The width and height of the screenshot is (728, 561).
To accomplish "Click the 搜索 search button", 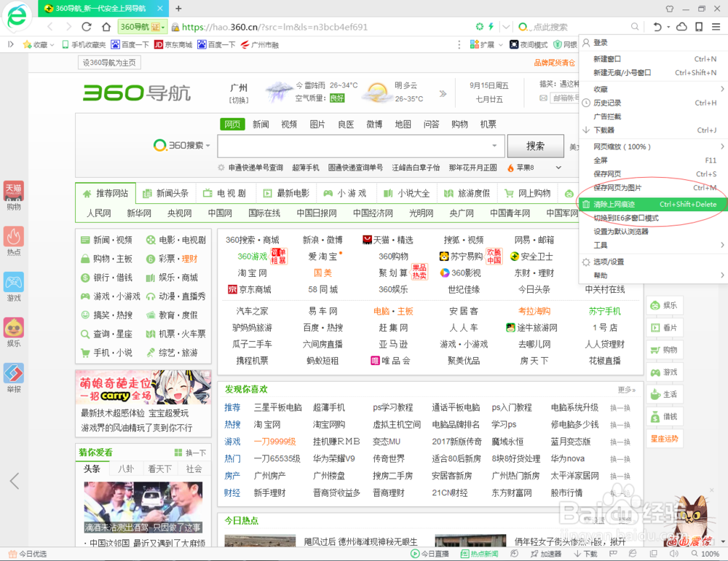I will pos(535,146).
